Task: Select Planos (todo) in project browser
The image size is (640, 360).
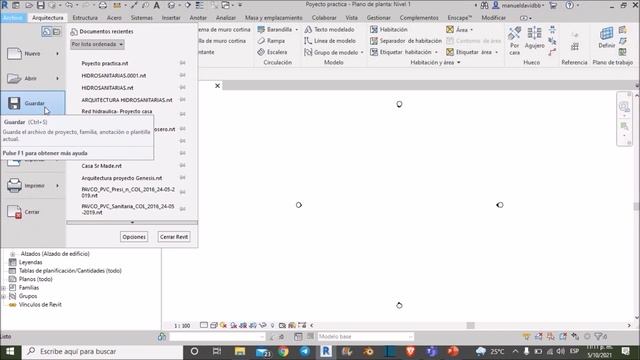Action: (x=36, y=279)
